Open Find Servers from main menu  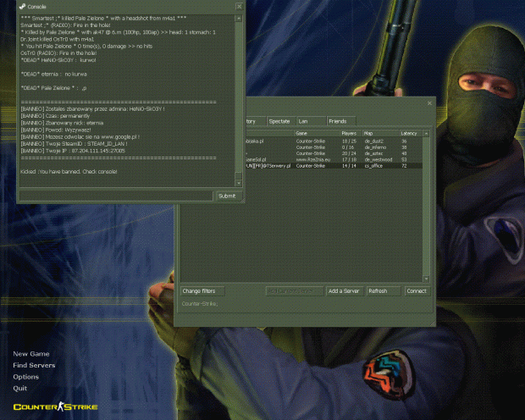(x=34, y=365)
